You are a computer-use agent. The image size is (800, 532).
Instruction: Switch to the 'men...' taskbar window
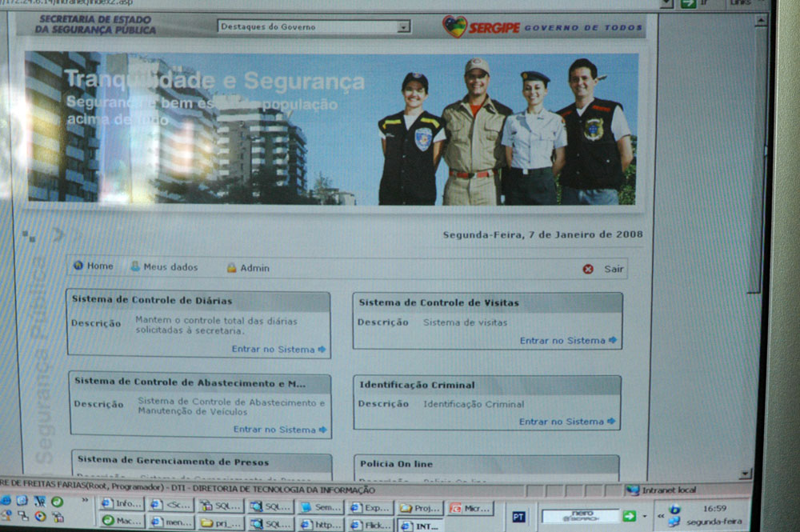171,522
